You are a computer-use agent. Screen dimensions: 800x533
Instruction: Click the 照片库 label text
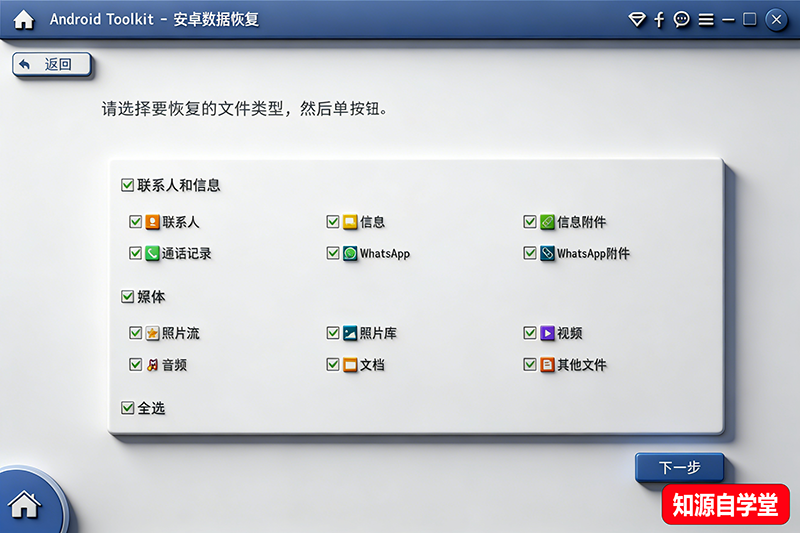pos(378,333)
